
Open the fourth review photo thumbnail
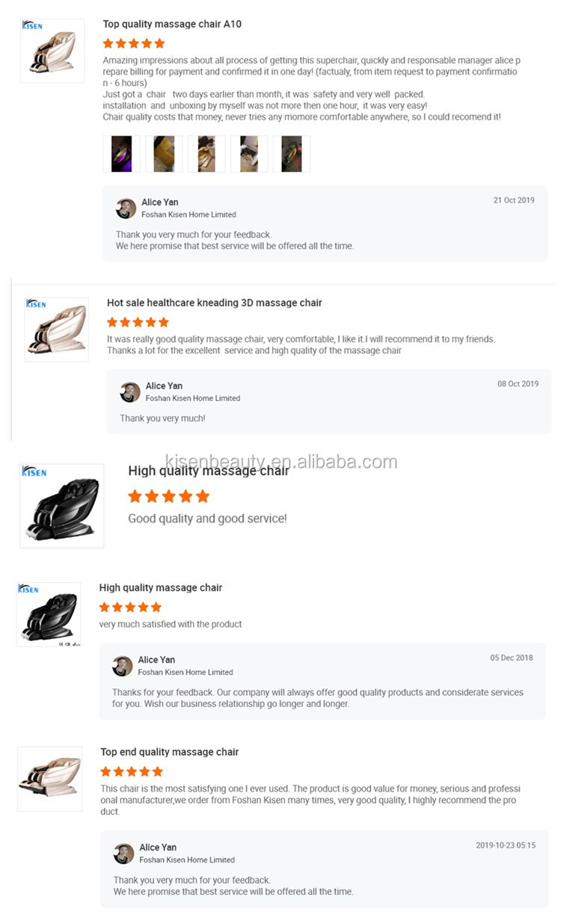pos(249,153)
